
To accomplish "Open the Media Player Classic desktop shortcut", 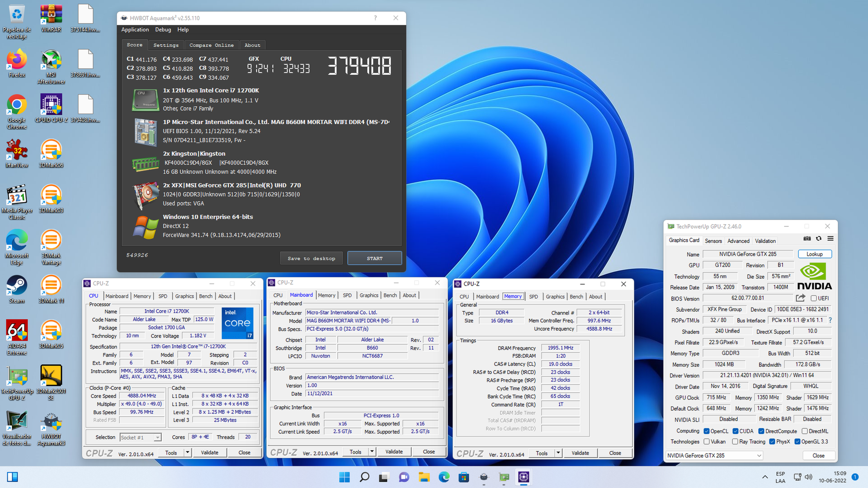I will click(17, 202).
